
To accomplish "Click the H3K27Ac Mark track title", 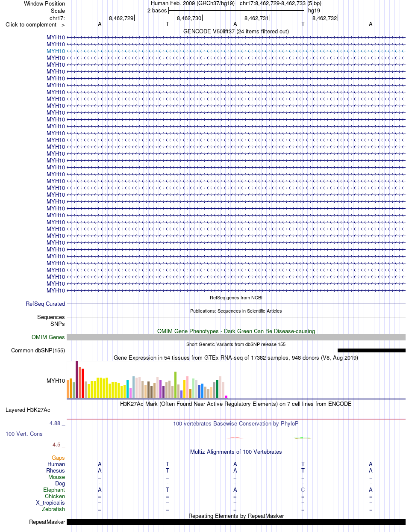I will pos(236,404).
